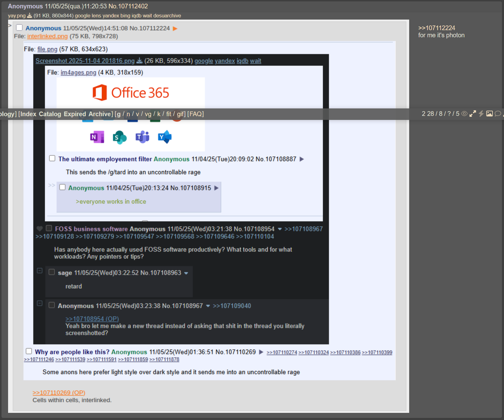The width and height of the screenshot is (504, 420).
Task: Follow the quote link >>107108954 (OP)
Action: [92, 319]
